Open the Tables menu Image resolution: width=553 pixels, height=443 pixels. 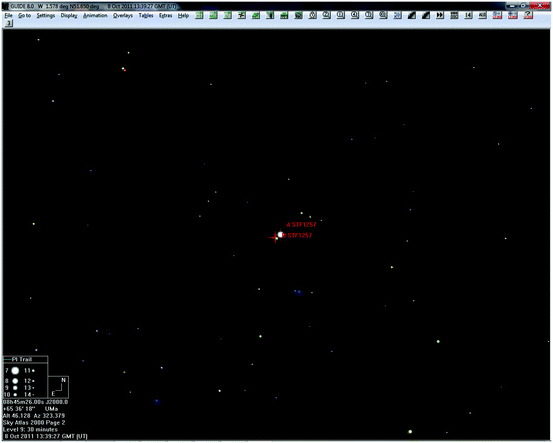(146, 16)
